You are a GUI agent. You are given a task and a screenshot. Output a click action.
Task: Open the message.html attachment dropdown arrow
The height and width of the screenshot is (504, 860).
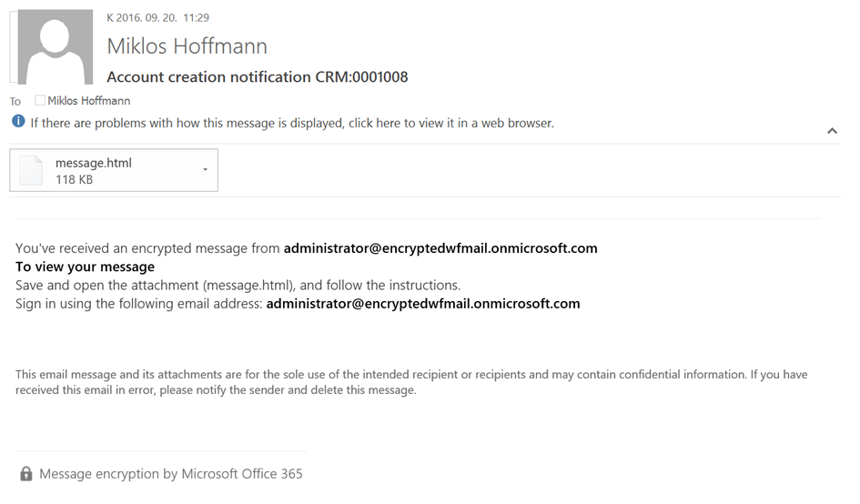(205, 170)
